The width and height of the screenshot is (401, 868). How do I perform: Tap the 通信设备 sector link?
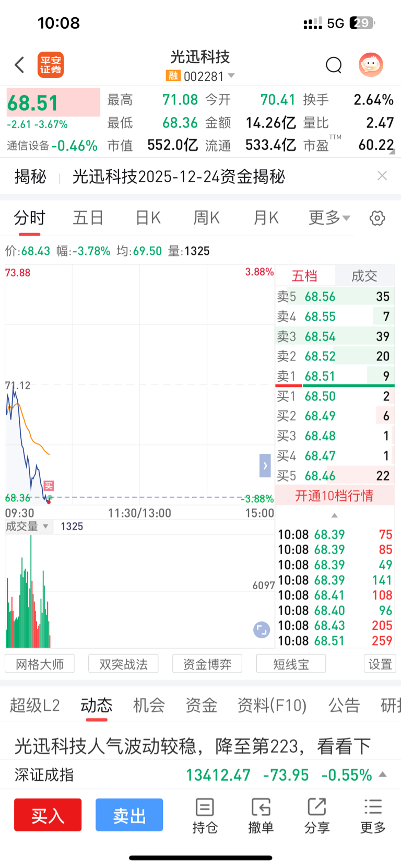coord(28,146)
